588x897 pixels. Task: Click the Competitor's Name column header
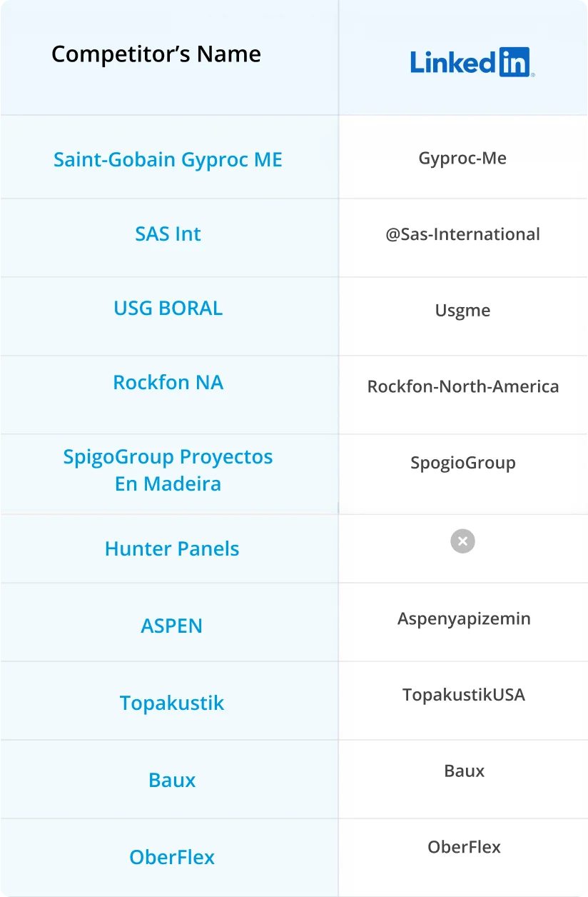[x=156, y=54]
